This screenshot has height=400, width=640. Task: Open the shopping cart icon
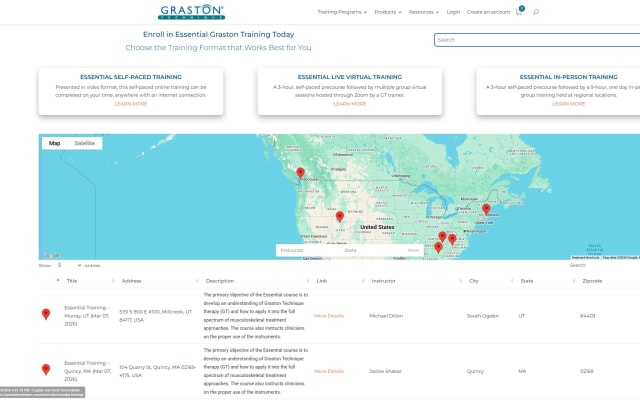[x=519, y=11]
